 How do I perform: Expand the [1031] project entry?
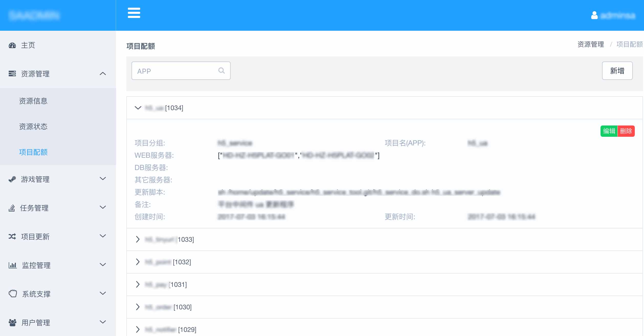[138, 285]
